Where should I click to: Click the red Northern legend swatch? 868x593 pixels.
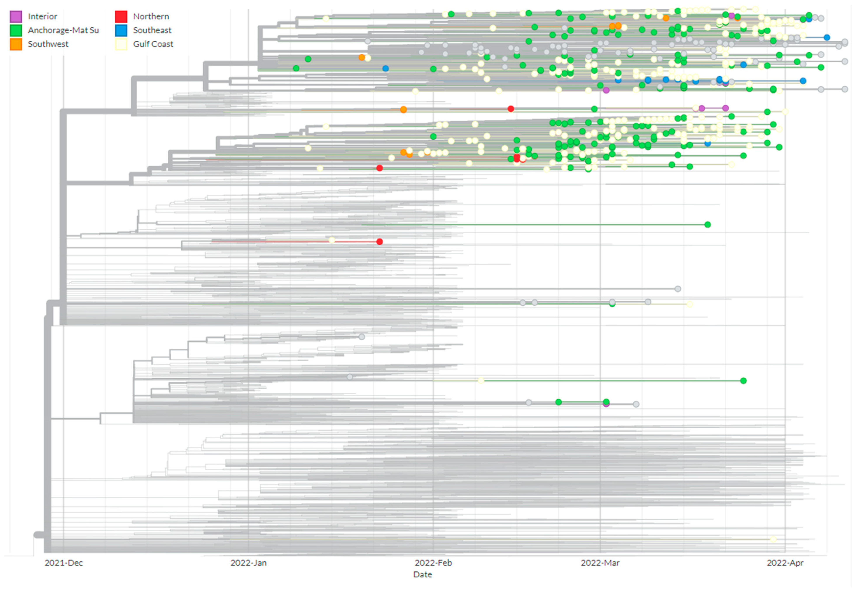tap(121, 16)
